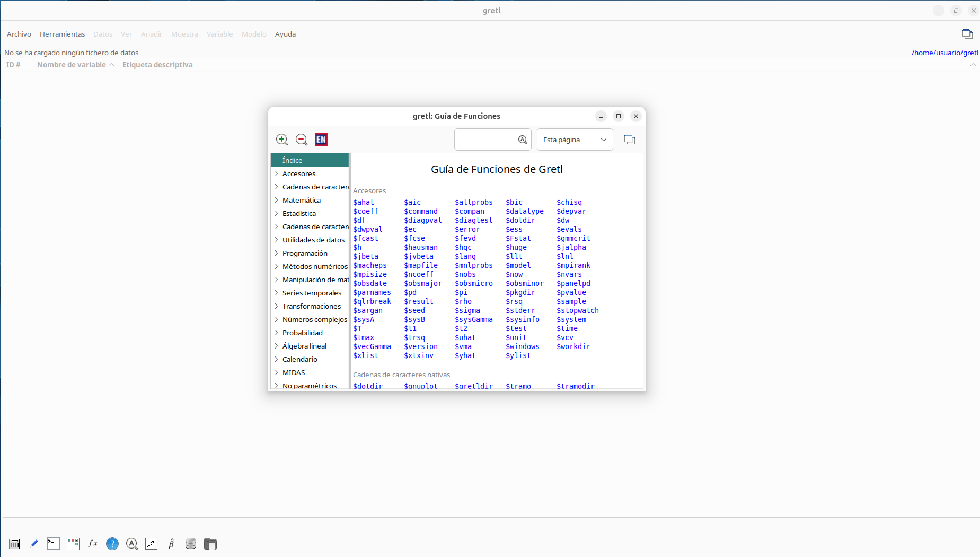Open the Añadir menu
980x557 pixels.
pos(152,34)
